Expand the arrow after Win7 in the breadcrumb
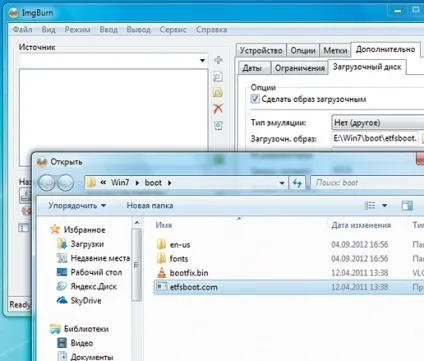Screen dimensions: 424x361 tap(137, 183)
